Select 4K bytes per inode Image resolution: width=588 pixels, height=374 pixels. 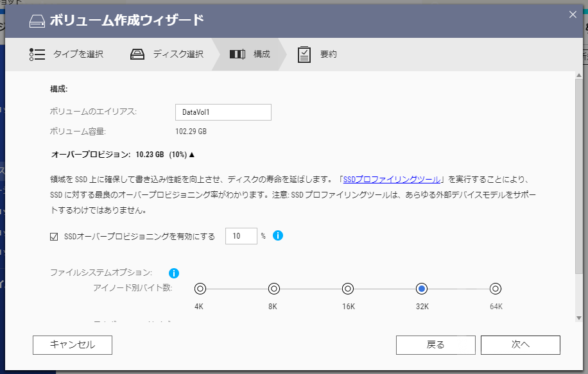[200, 289]
